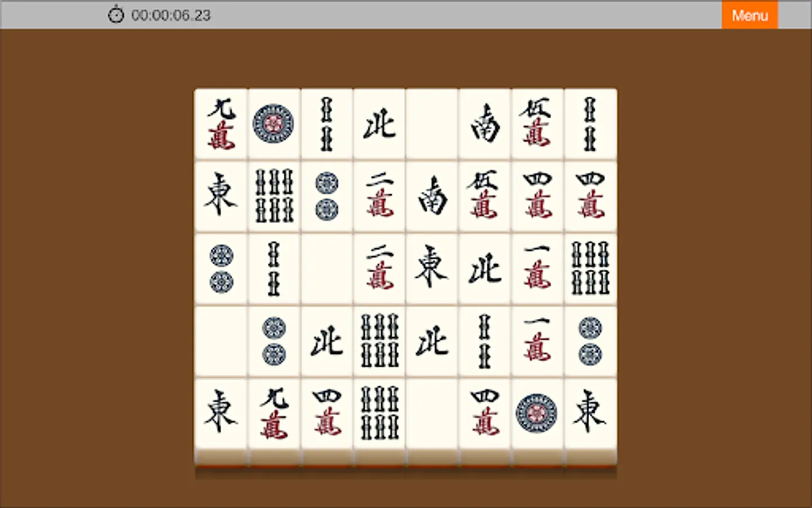Click the elapsed time readout 00:00:06.23
This screenshot has height=508, width=812.
[171, 15]
